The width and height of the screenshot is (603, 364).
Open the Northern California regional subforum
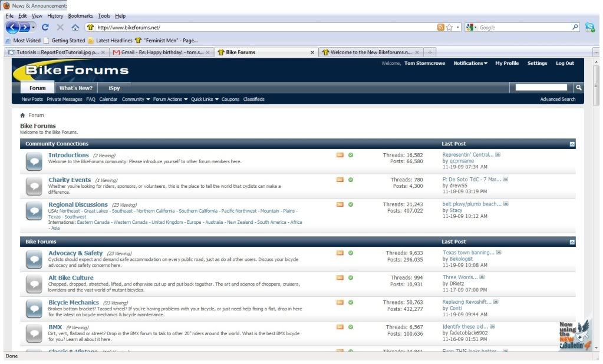click(156, 211)
